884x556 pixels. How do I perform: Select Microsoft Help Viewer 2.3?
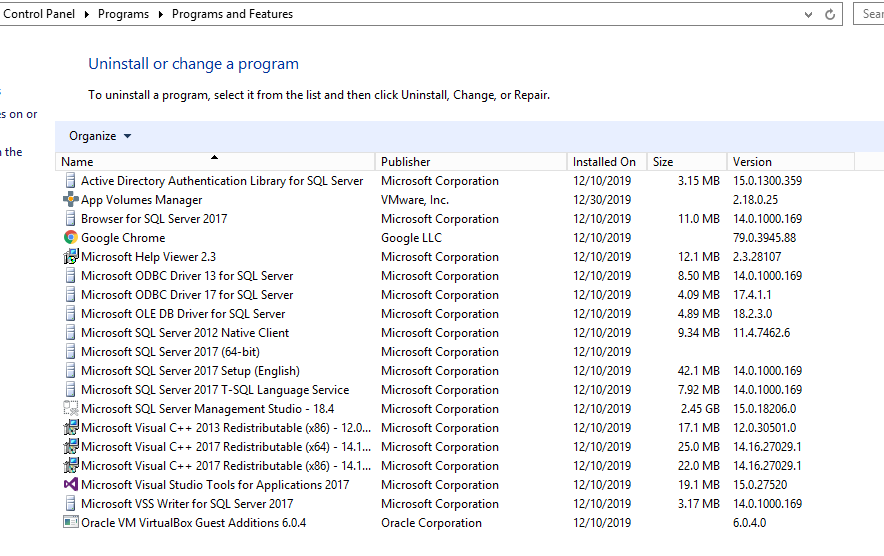tap(148, 257)
